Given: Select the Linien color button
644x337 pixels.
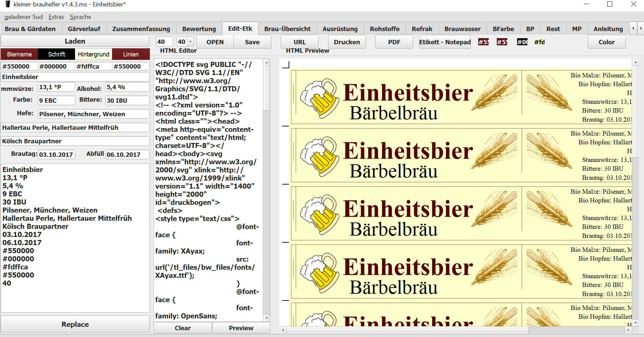Looking at the screenshot, I should coord(131,54).
